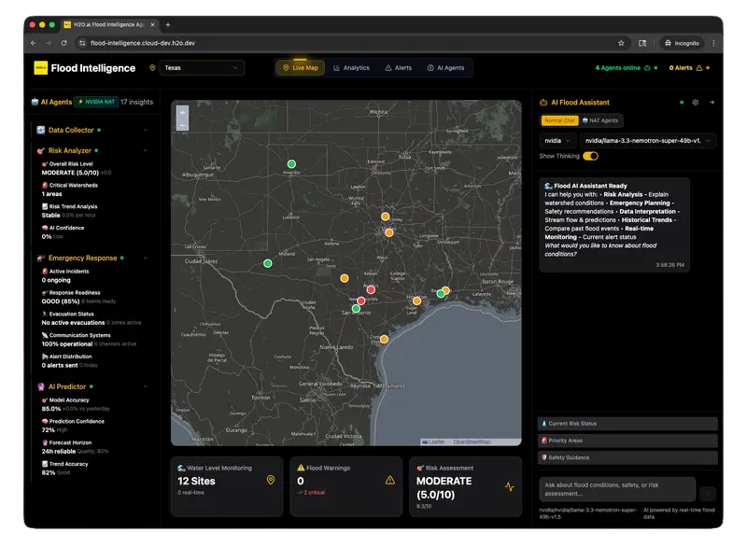This screenshot has height=560, width=747.
Task: Send the chat message button
Action: pyautogui.click(x=708, y=494)
